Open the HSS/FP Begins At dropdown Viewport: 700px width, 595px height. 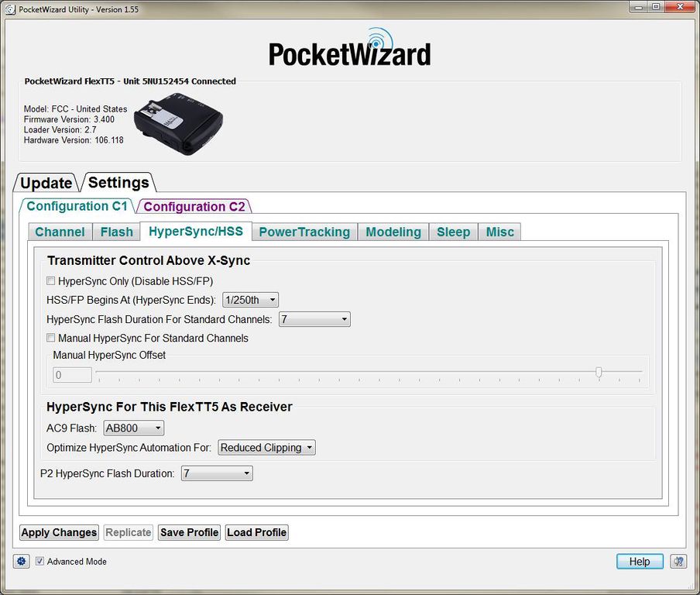click(x=250, y=300)
